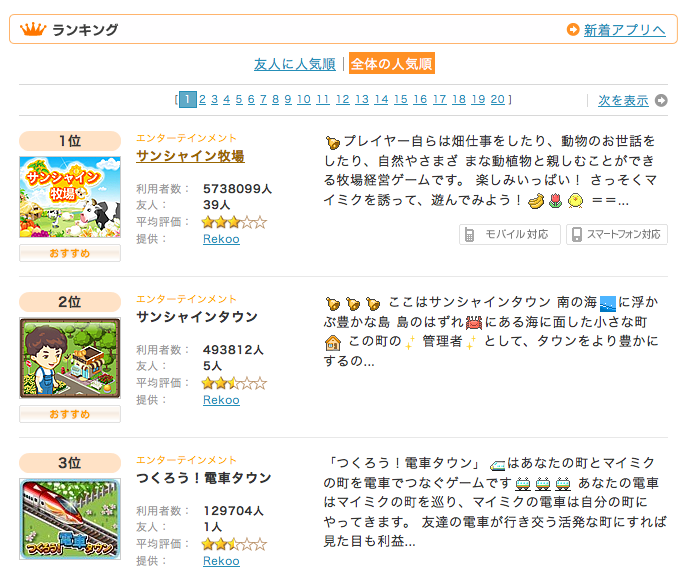The image size is (692, 582).
Task: Click the friends count 1人
Action: click(x=212, y=527)
